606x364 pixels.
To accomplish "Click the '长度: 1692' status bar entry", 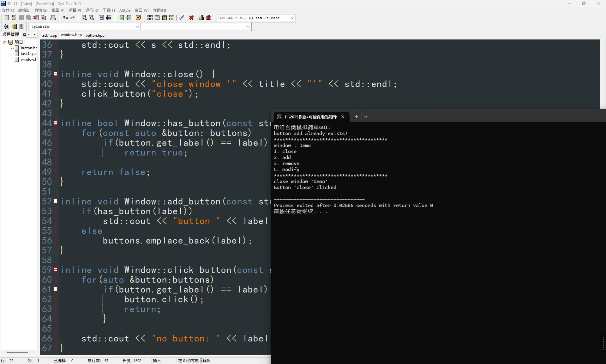I will coord(132,361).
